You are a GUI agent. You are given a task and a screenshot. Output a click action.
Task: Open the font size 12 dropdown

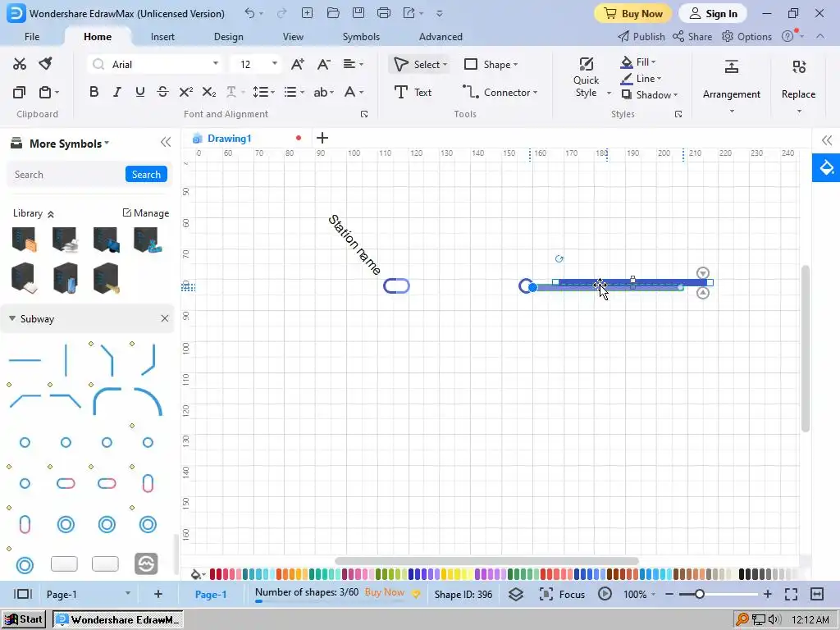click(274, 64)
